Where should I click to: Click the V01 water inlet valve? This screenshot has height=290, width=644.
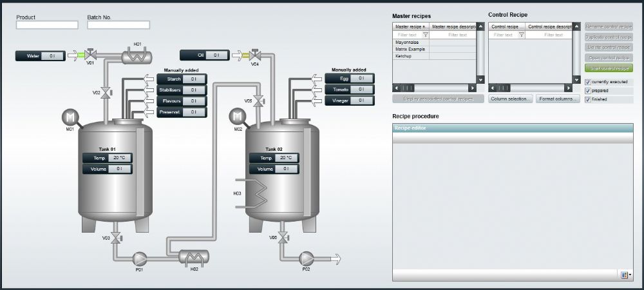pyautogui.click(x=90, y=54)
